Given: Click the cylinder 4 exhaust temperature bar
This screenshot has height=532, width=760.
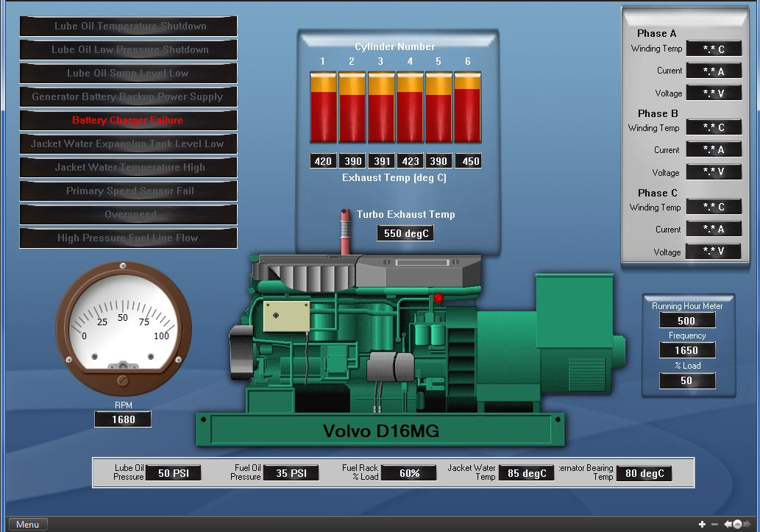Looking at the screenshot, I should click(410, 107).
